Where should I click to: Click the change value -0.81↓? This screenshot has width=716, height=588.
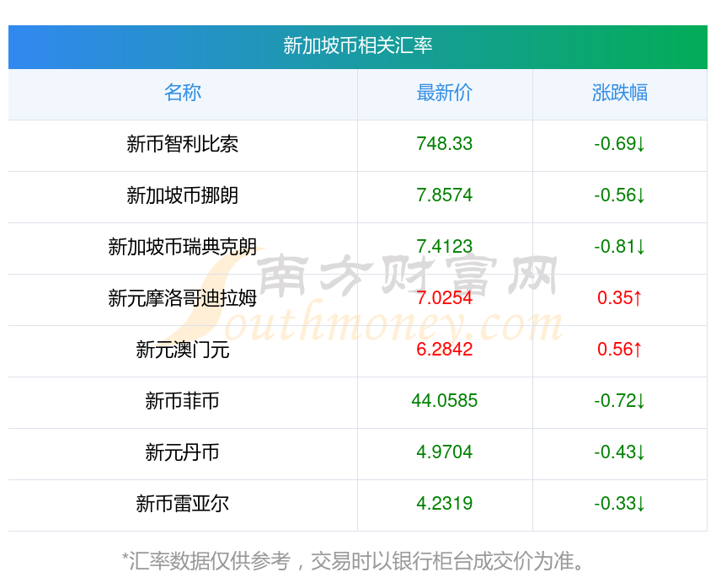pyautogui.click(x=620, y=247)
